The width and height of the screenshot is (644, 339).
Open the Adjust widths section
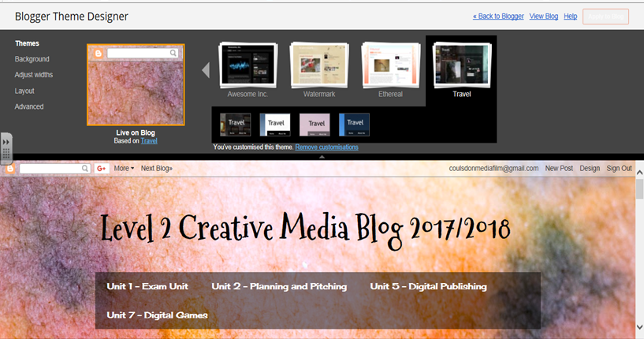34,74
